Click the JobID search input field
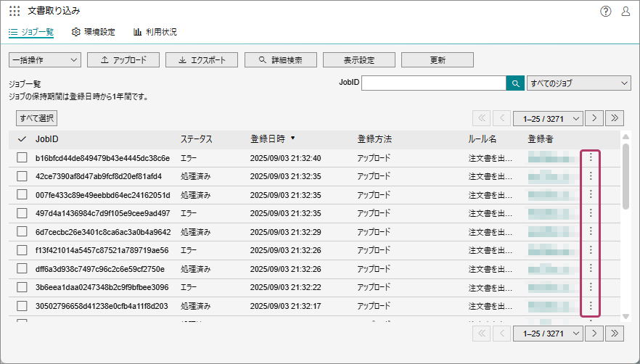This screenshot has height=364, width=640. [433, 83]
